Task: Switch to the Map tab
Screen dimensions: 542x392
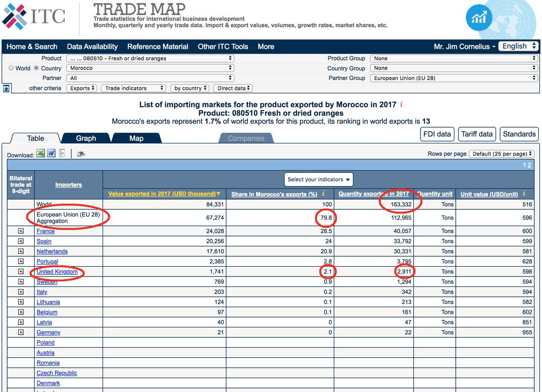Action: click(x=136, y=138)
